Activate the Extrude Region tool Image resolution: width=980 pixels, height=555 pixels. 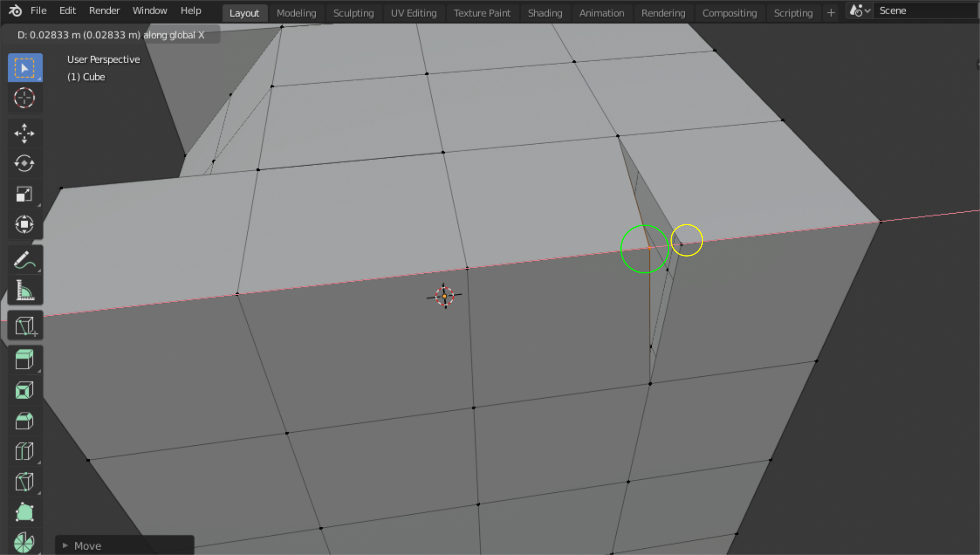pos(24,360)
